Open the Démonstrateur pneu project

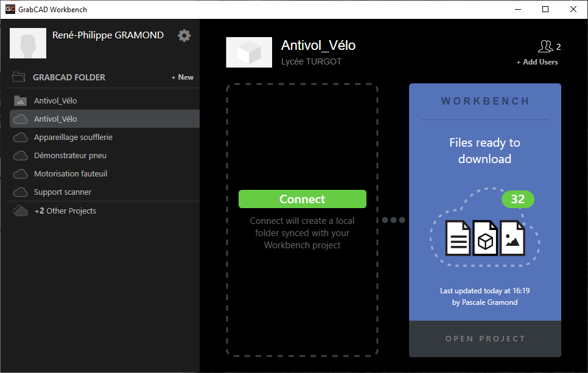[x=70, y=156]
